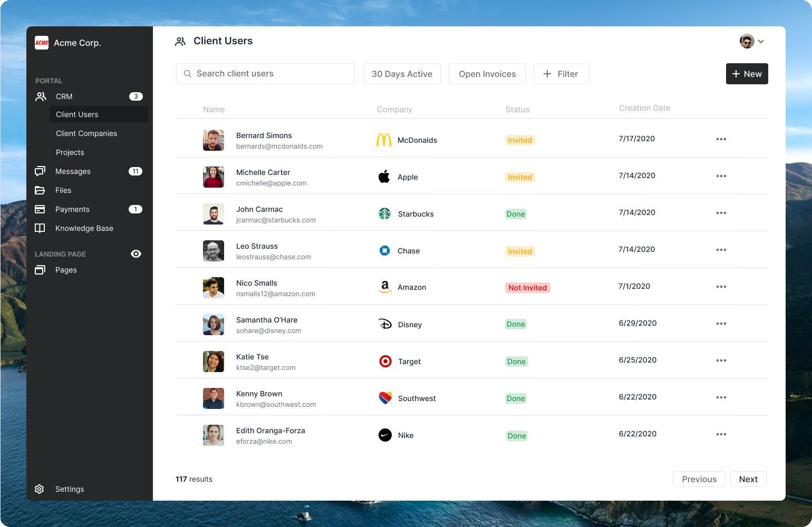Open the Knowledge Base book icon

tap(40, 228)
